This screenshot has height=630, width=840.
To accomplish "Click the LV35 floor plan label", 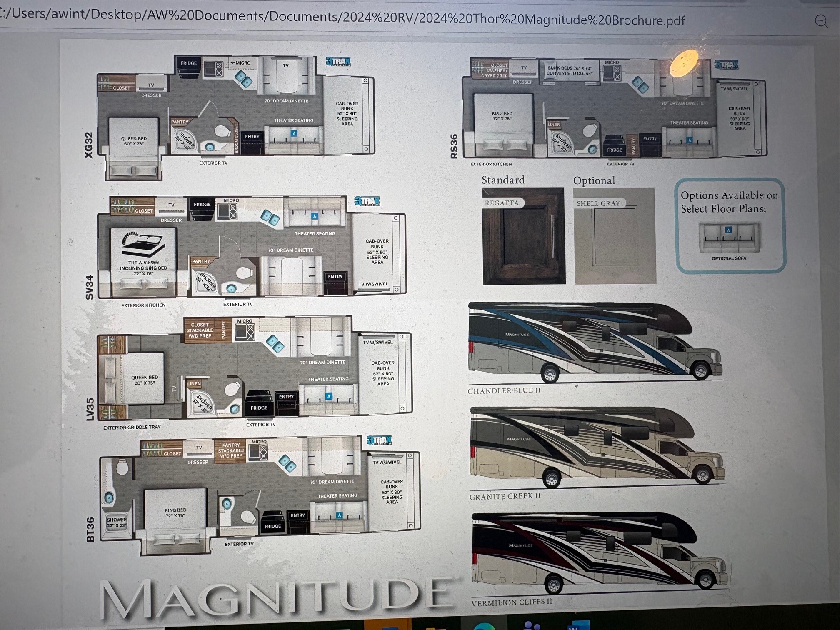I will (90, 409).
